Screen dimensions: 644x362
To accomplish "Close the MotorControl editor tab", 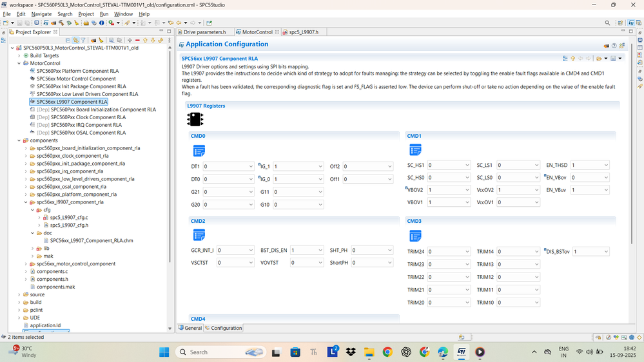I will tap(277, 32).
